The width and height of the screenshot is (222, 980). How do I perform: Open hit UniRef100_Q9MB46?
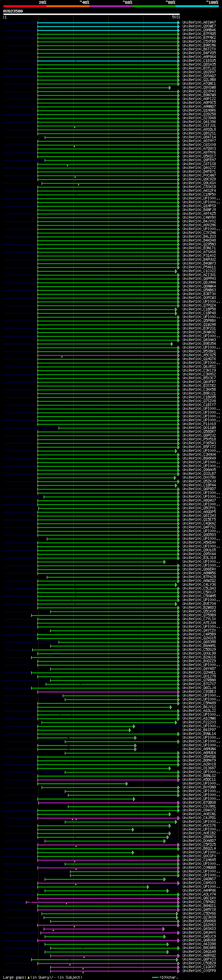click(x=199, y=30)
